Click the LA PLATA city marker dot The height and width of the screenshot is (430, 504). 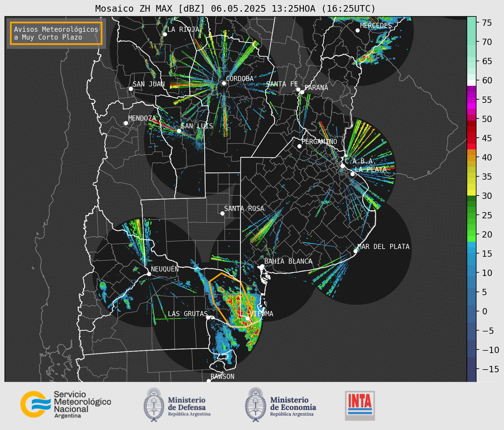[x=353, y=174]
